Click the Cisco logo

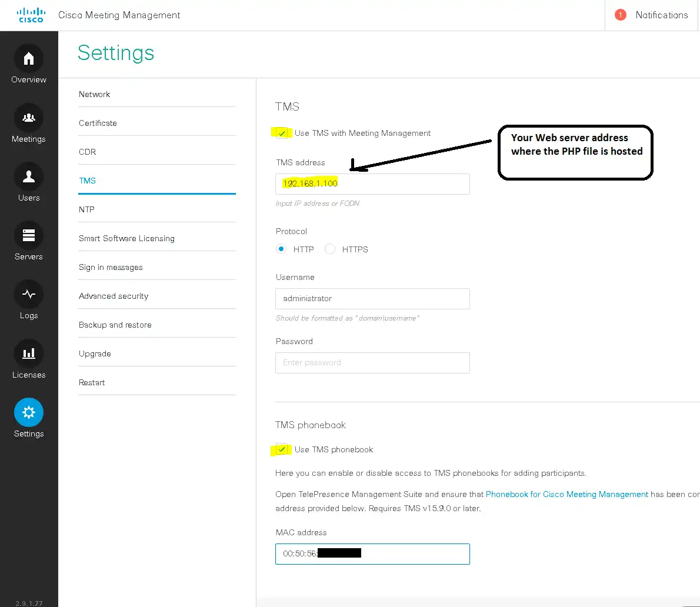(31, 15)
